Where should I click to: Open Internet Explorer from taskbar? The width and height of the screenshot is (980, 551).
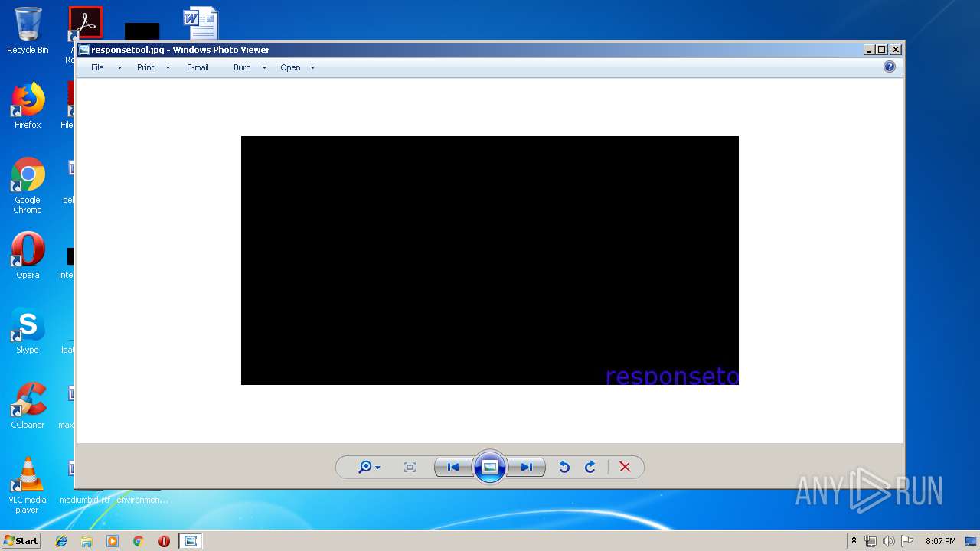(61, 541)
